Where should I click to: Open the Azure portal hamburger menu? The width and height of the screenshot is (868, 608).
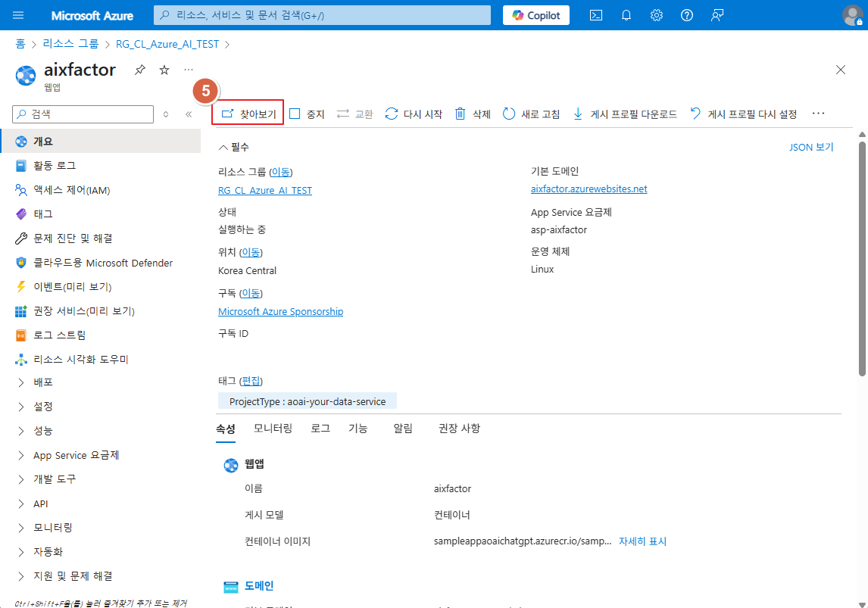(18, 15)
